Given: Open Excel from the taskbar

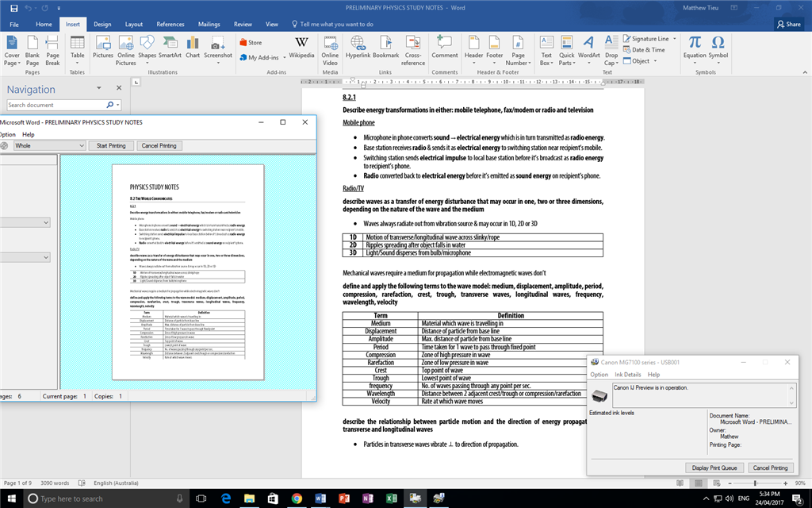Looking at the screenshot, I should [x=392, y=498].
